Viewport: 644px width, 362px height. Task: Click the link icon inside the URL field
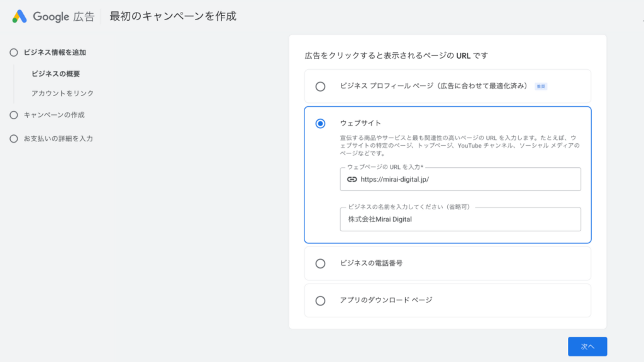[351, 179]
